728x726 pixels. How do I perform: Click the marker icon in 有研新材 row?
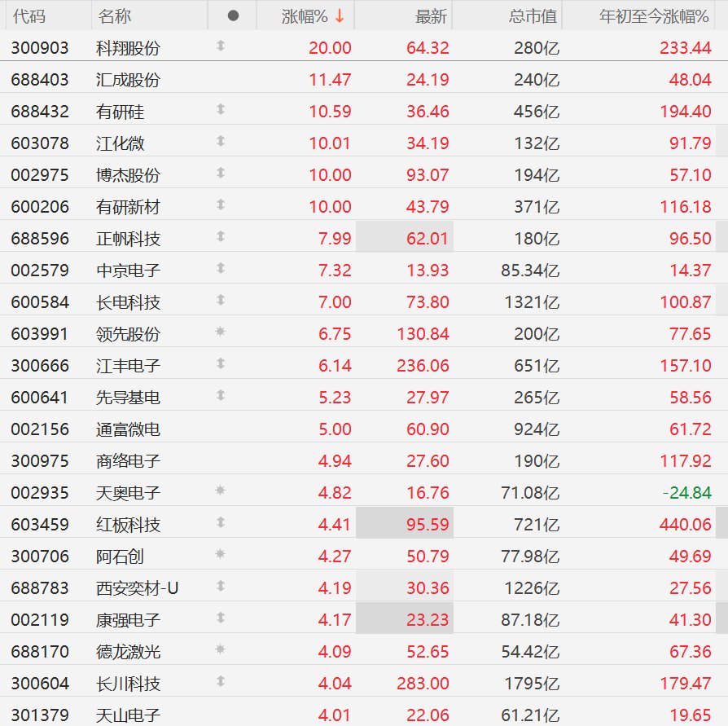[x=221, y=205]
